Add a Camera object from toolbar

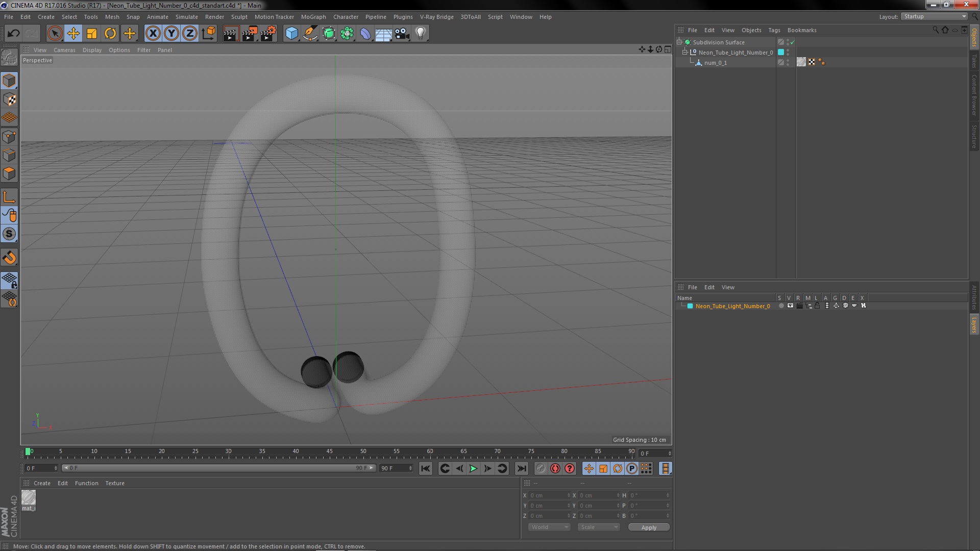[x=402, y=34]
